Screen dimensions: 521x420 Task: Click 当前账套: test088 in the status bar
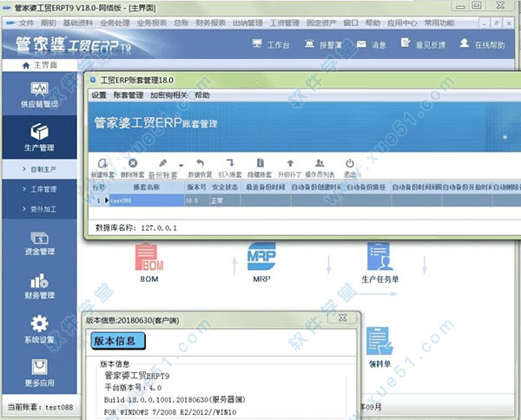coord(40,407)
